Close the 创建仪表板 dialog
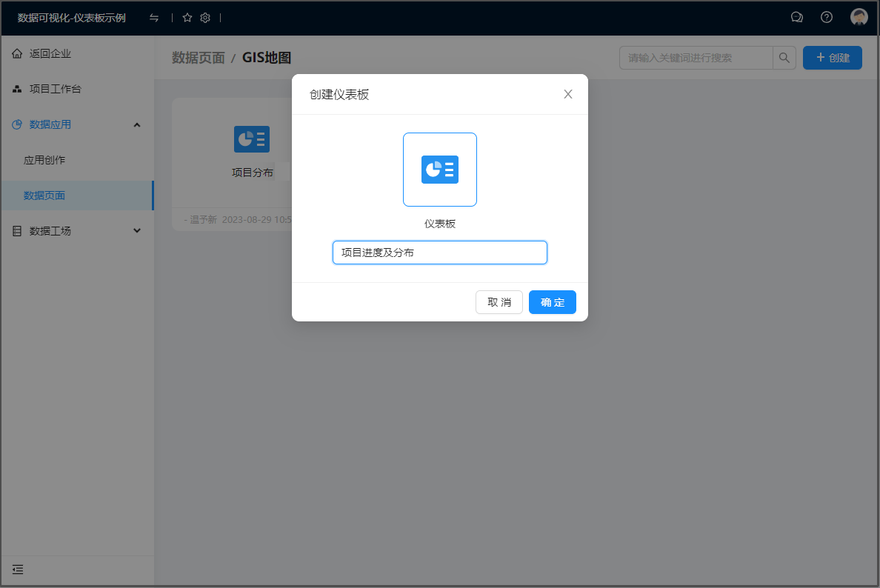Image resolution: width=880 pixels, height=588 pixels. point(568,94)
